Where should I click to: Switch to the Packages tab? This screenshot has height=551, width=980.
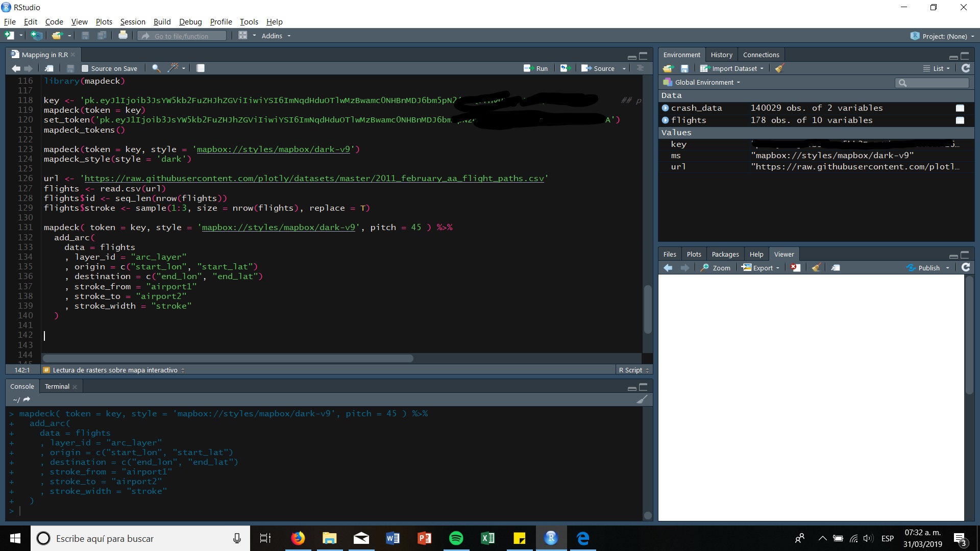pos(725,254)
